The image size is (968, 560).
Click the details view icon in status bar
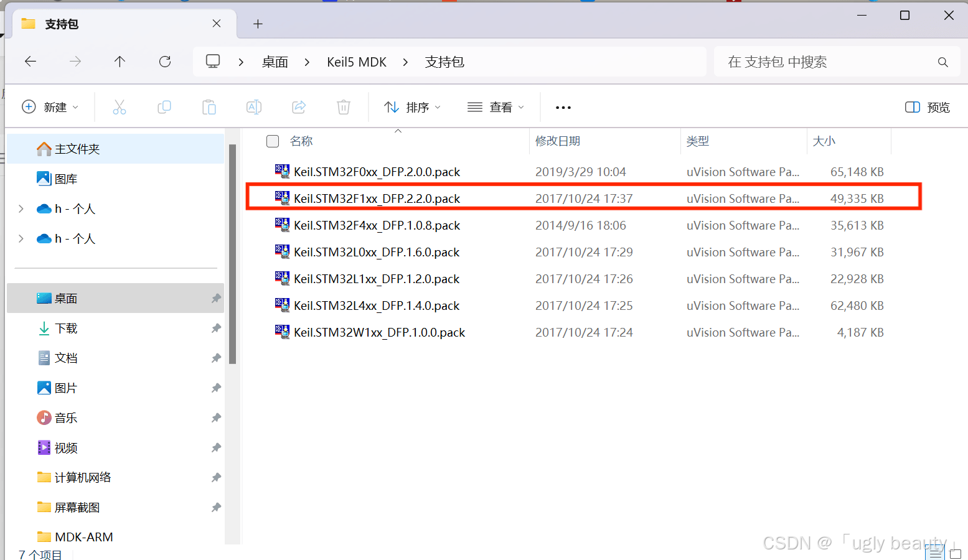tap(935, 552)
